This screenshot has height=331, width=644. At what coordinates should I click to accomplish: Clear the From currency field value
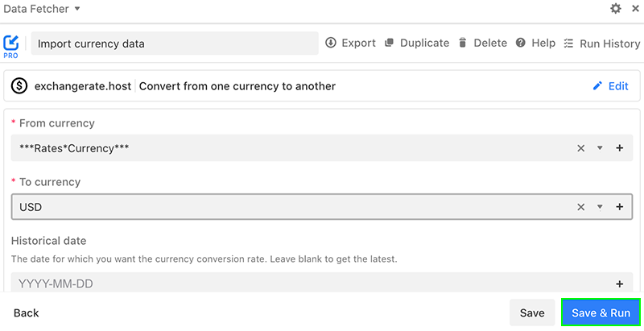580,148
